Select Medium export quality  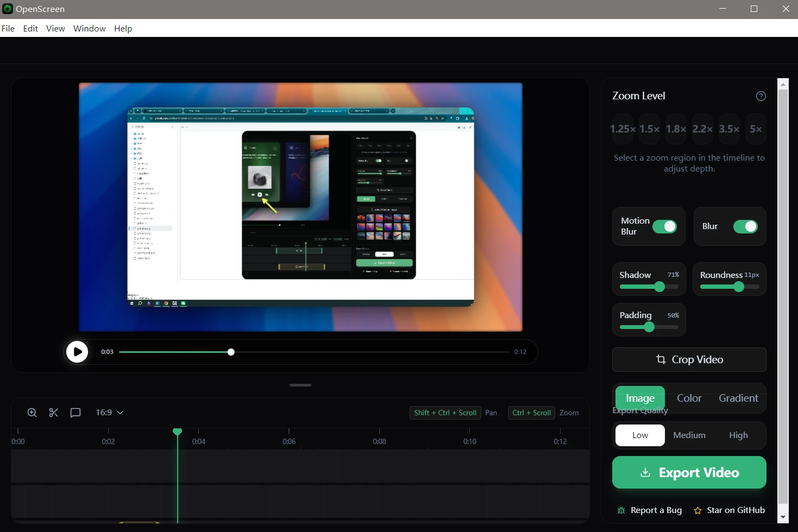click(689, 435)
